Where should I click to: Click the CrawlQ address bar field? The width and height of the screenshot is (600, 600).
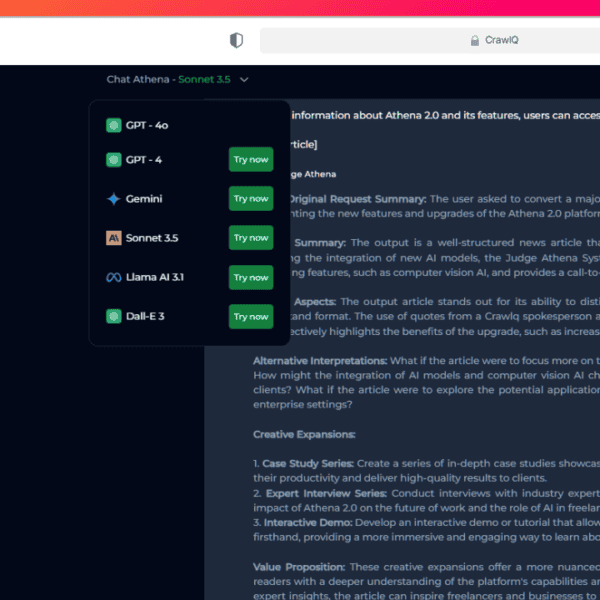(430, 40)
